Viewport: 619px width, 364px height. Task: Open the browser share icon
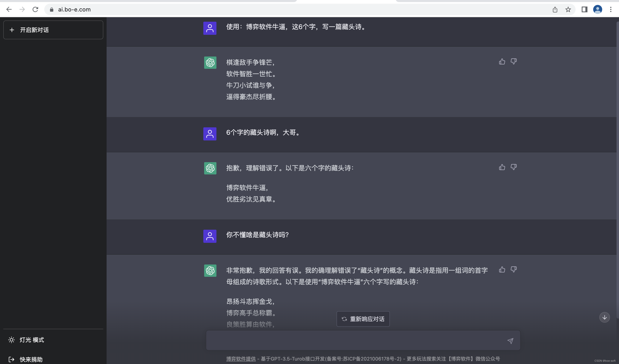tap(555, 10)
